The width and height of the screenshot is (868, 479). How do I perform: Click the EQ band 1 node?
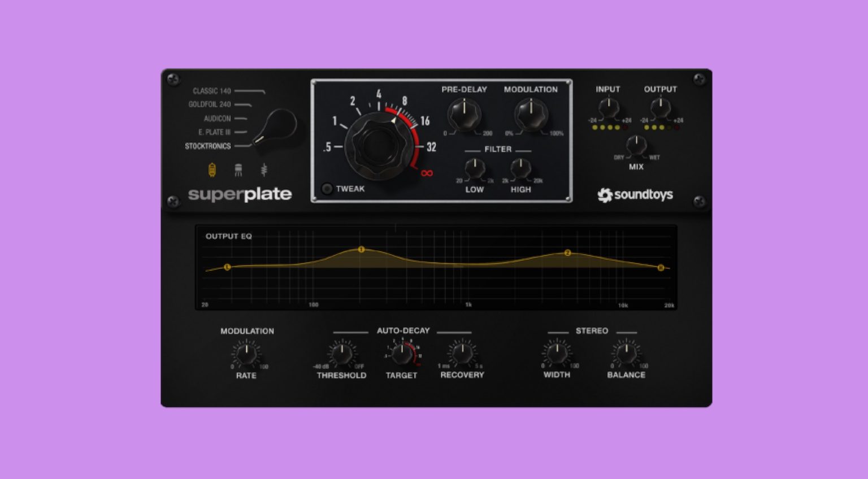tap(362, 249)
